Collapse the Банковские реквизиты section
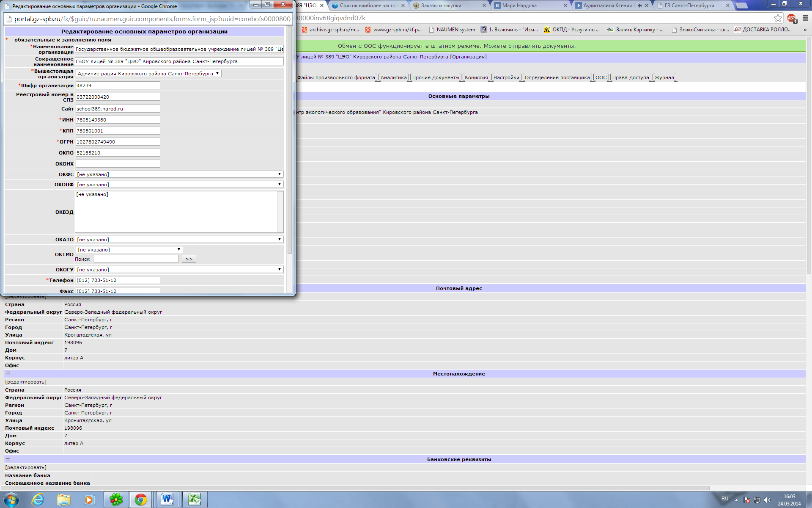Screen dimensions: 812x508 pos(8,459)
